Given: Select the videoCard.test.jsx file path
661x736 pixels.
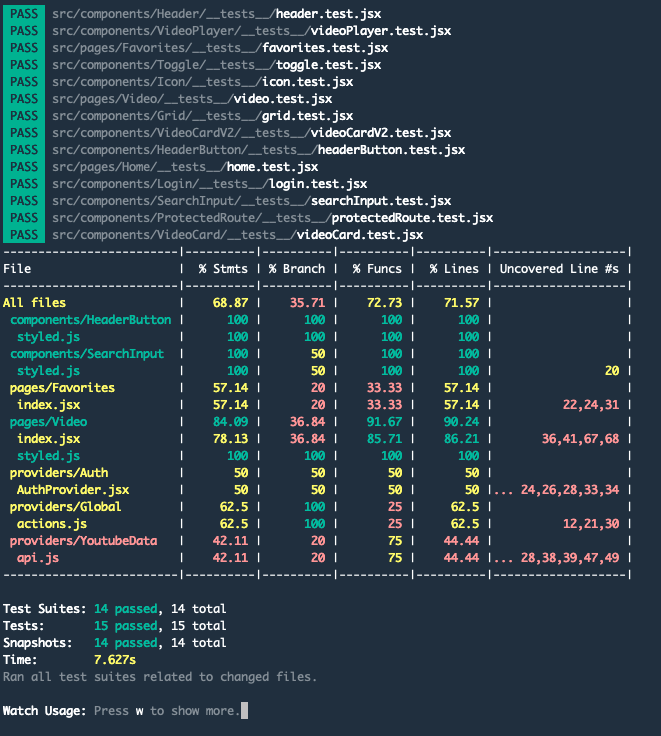Looking at the screenshot, I should tap(238, 235).
